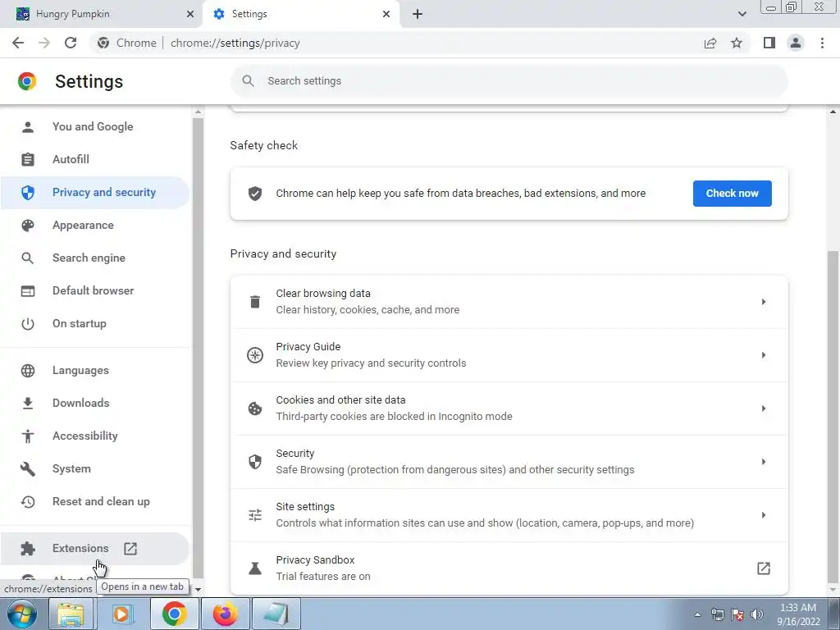Viewport: 840px width, 630px height.
Task: Open the Windows Start button
Action: pos(21,614)
